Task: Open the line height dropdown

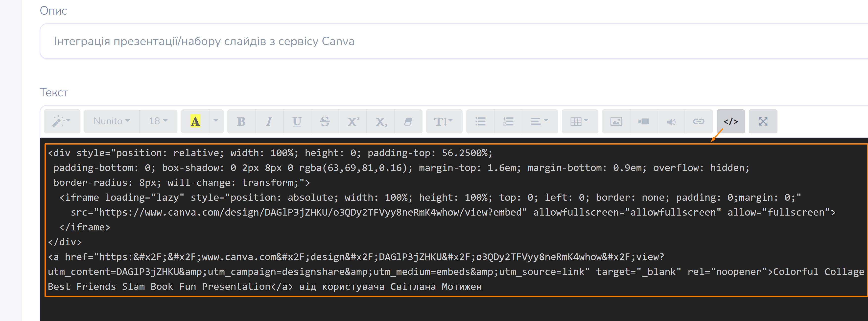Action: coord(444,121)
